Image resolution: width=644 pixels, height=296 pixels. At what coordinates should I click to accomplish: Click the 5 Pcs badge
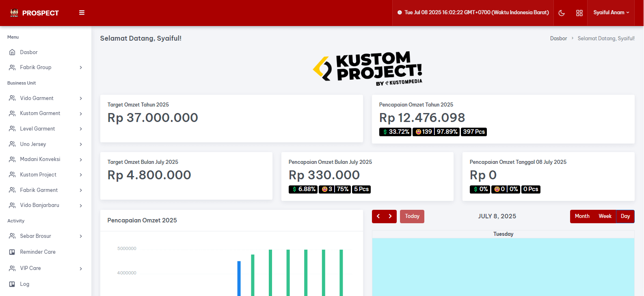tap(361, 189)
